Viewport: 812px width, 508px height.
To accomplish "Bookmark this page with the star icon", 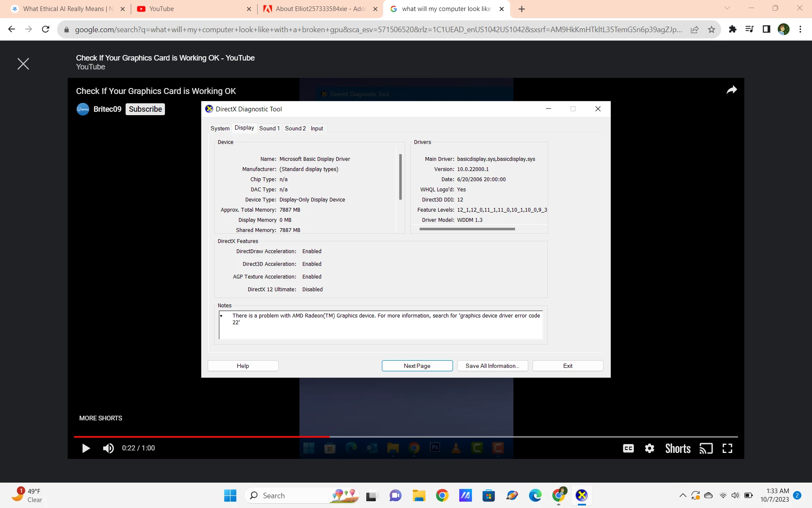I will pyautogui.click(x=711, y=29).
